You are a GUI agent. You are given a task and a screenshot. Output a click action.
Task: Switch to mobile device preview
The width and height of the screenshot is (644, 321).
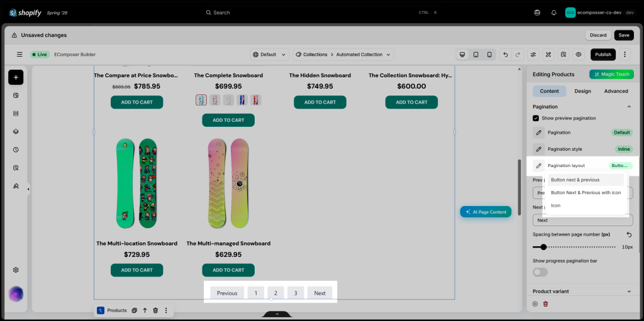(489, 55)
